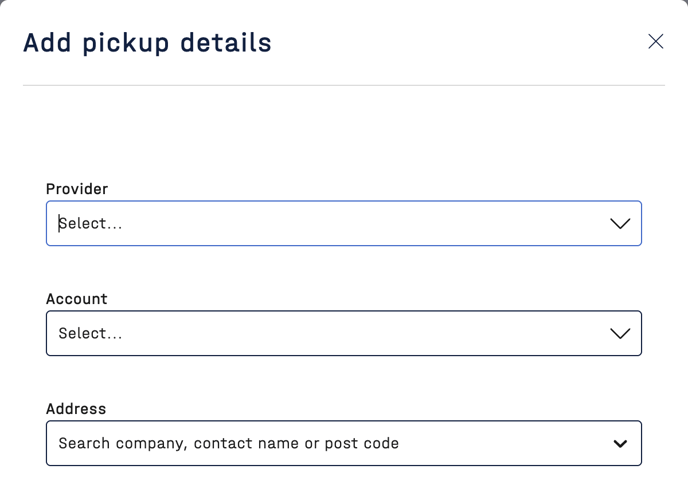This screenshot has height=481, width=688.
Task: Expand the Account dropdown chevron
Action: [x=620, y=334]
